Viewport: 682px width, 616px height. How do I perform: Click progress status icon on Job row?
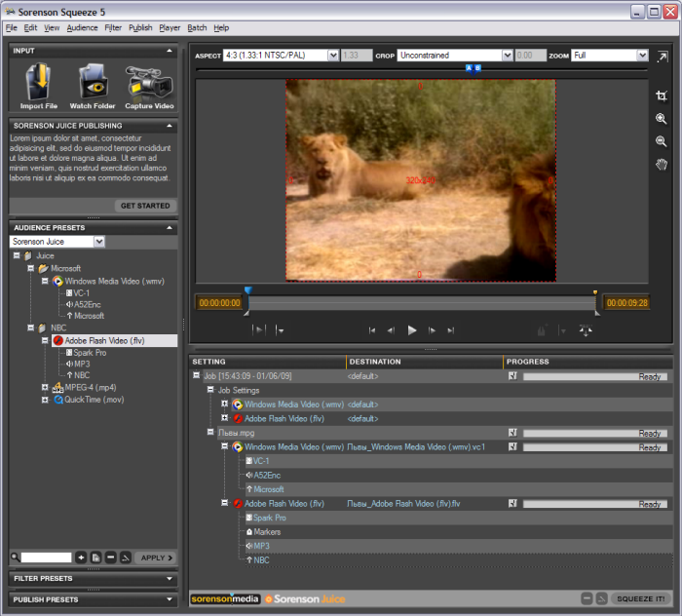coord(512,376)
